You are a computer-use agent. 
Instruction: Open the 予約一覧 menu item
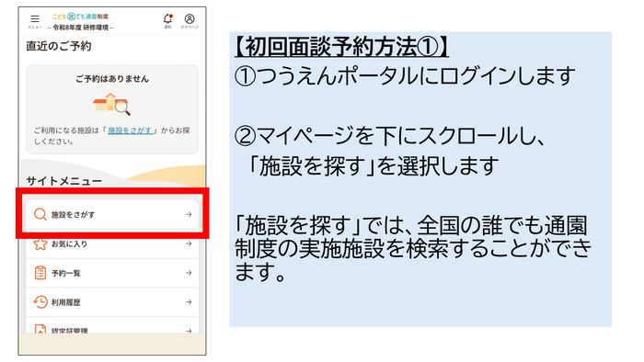click(112, 273)
